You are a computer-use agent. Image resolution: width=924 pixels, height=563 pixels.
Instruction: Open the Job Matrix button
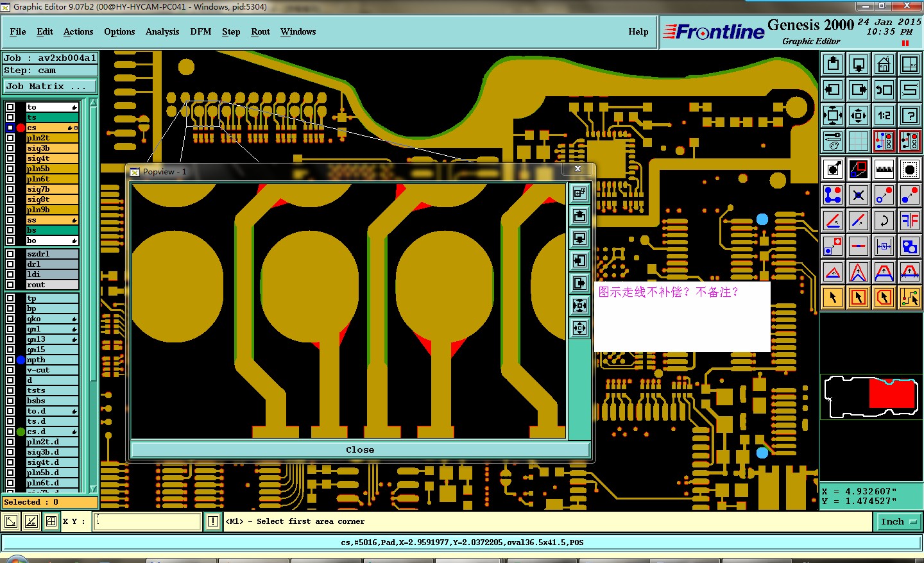51,86
